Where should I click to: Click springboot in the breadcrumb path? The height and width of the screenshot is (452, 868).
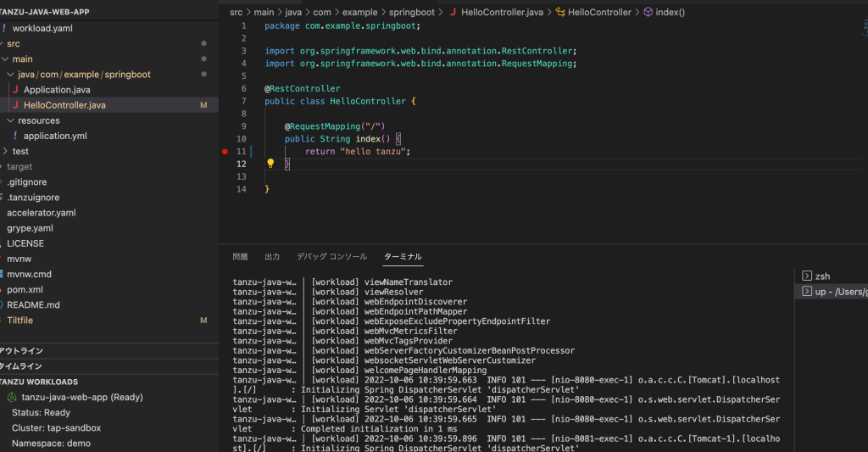tap(411, 13)
